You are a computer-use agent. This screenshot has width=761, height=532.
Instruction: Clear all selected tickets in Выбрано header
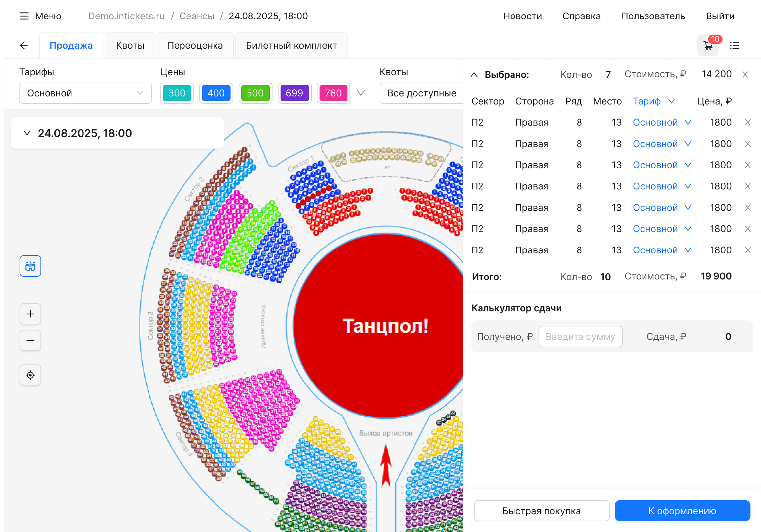[x=745, y=75]
